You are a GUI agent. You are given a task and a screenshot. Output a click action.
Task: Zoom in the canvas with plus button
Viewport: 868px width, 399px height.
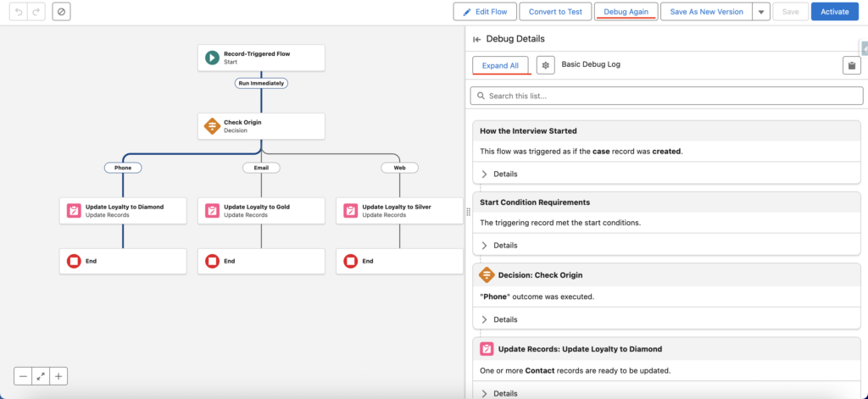[x=58, y=377]
